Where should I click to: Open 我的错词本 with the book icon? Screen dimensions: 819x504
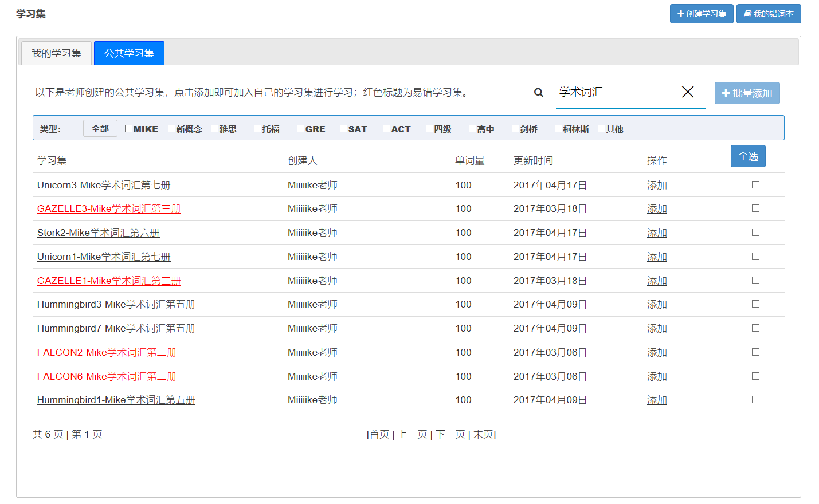769,14
